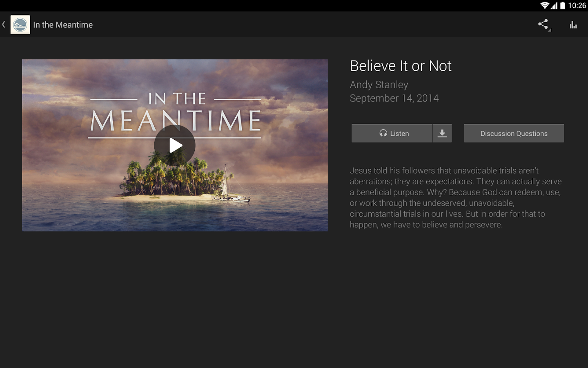The width and height of the screenshot is (588, 368).
Task: Open the In the Meantime video thumbnail
Action: tap(175, 145)
